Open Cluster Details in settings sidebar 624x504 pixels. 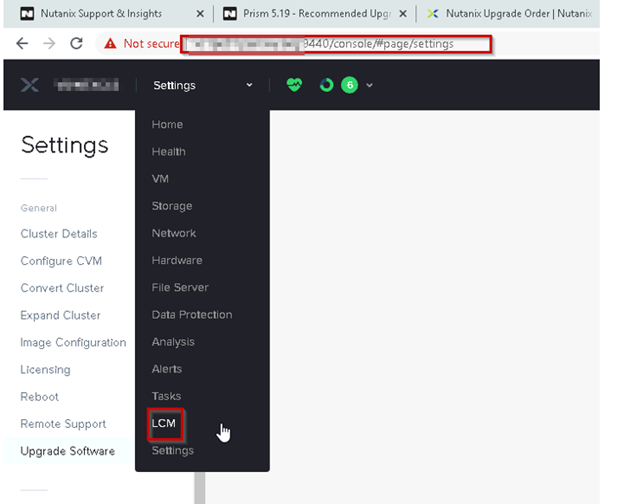(x=59, y=234)
